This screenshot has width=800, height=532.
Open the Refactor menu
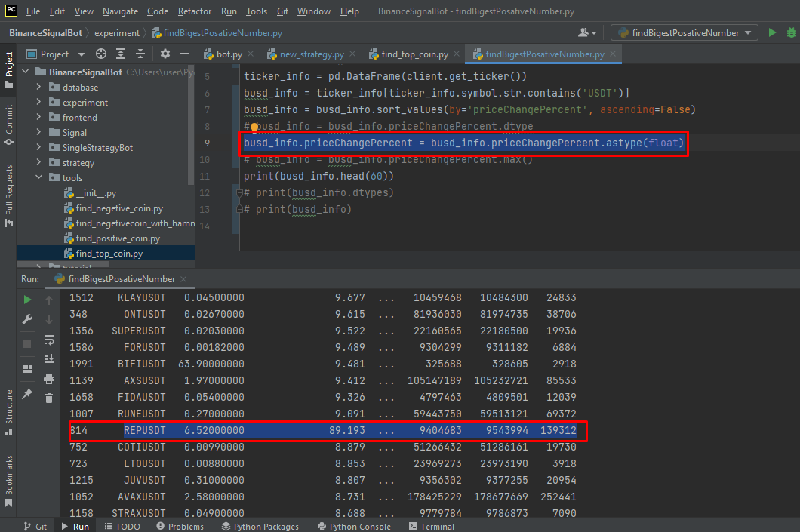[x=195, y=11]
